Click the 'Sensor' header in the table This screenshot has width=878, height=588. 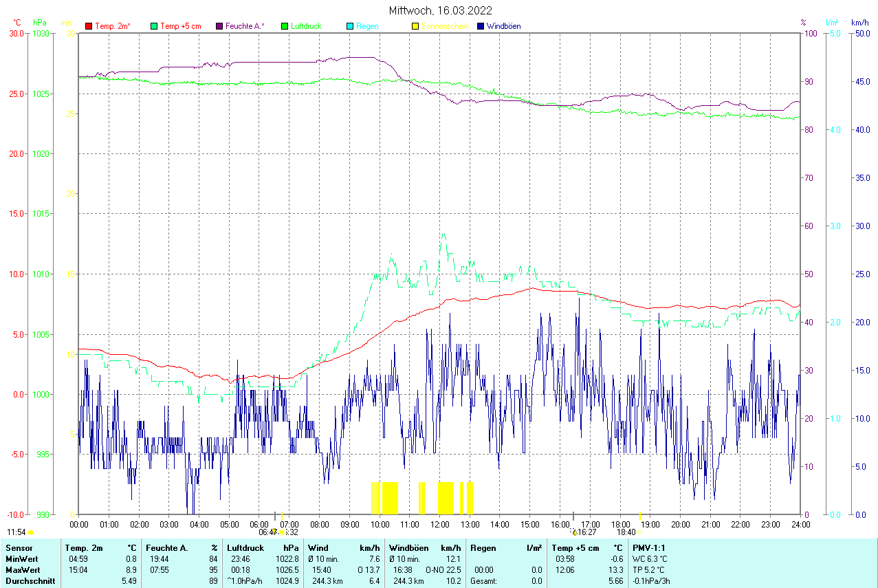(19, 548)
